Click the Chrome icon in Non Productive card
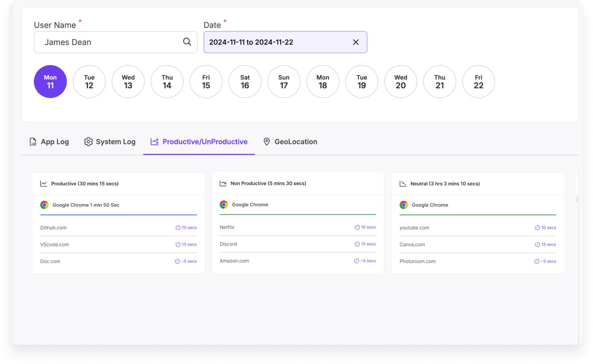This screenshot has width=593, height=364. point(224,204)
